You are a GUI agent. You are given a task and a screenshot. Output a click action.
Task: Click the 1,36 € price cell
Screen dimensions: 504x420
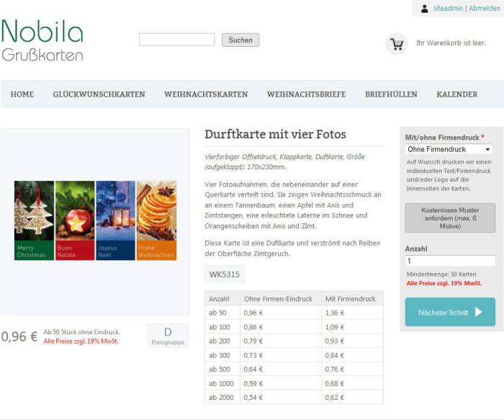click(352, 313)
